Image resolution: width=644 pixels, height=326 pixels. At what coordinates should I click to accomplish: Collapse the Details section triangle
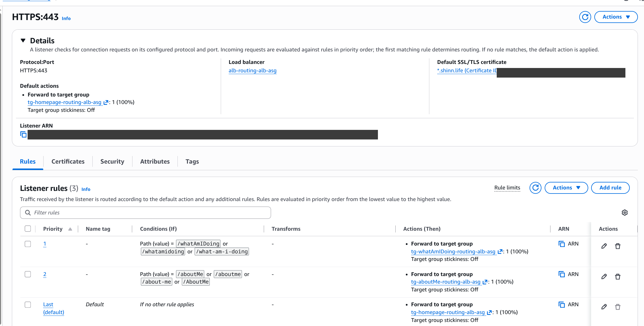pos(23,41)
